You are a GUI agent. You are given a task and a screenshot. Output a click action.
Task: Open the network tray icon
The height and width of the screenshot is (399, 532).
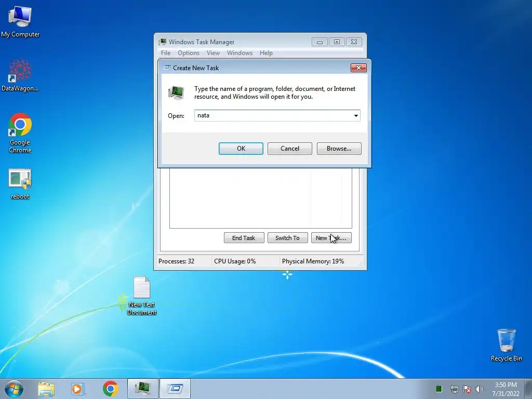click(454, 389)
